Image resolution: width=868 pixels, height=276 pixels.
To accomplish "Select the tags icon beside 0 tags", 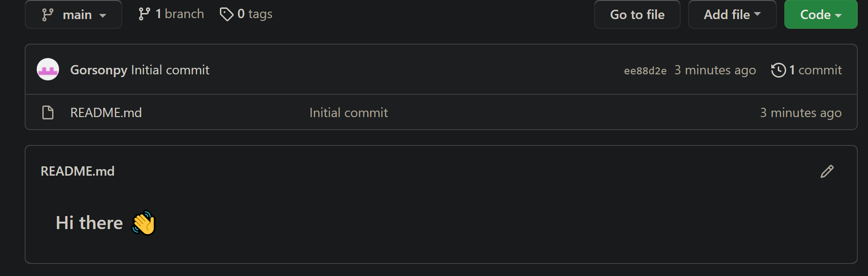I will pyautogui.click(x=227, y=14).
